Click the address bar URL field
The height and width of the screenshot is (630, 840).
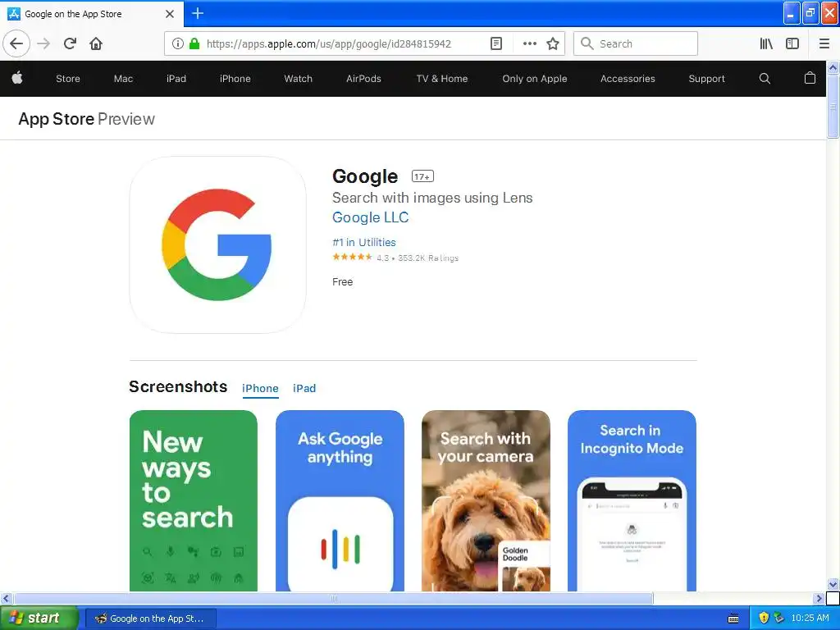tap(329, 44)
